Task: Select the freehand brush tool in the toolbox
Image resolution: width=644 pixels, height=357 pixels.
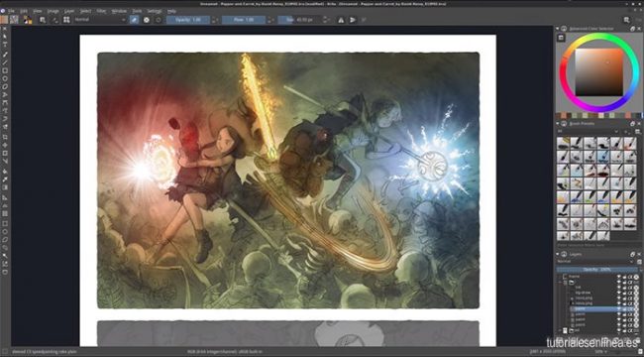Action: pyautogui.click(x=5, y=54)
